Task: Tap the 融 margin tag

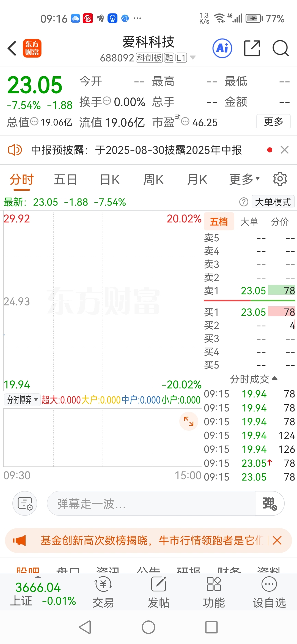Action: (169, 58)
